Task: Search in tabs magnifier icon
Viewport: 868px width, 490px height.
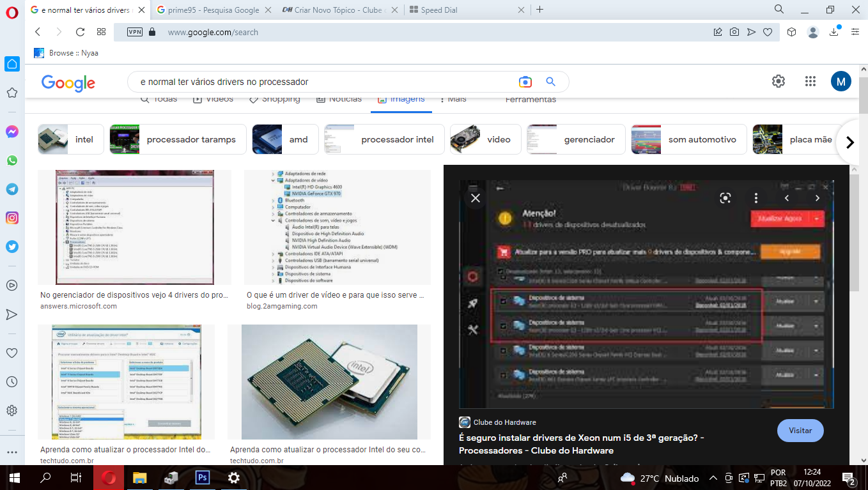Action: pyautogui.click(x=779, y=10)
